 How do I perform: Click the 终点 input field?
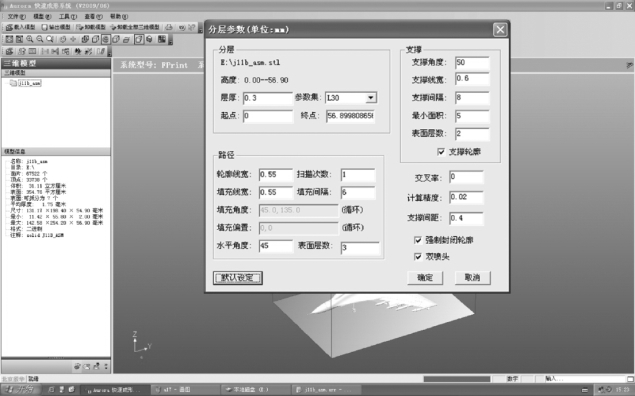(350, 116)
